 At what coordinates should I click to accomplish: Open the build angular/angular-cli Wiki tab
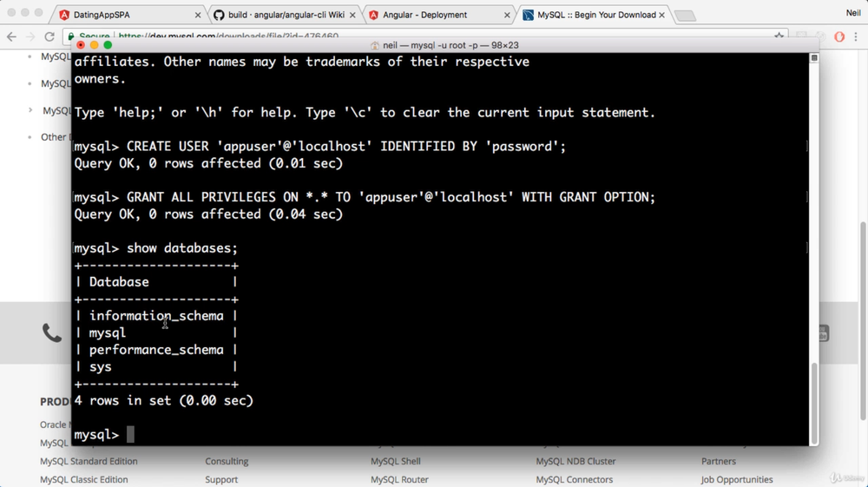point(285,15)
